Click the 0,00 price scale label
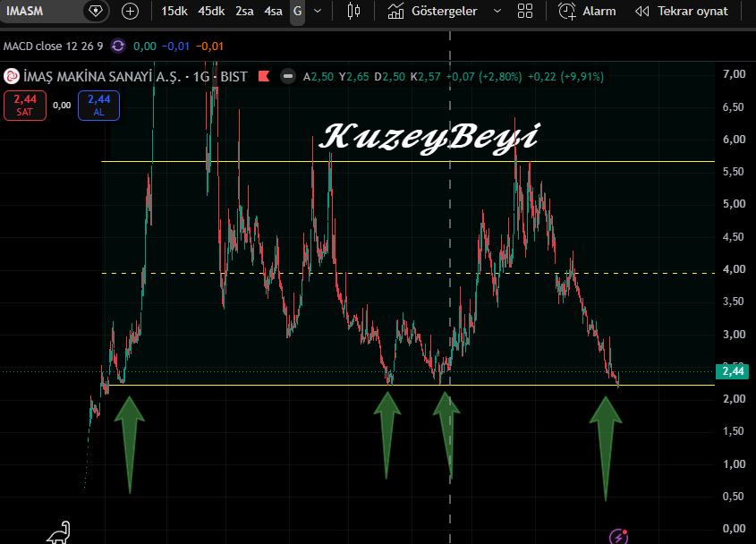This screenshot has width=756, height=544. [735, 529]
